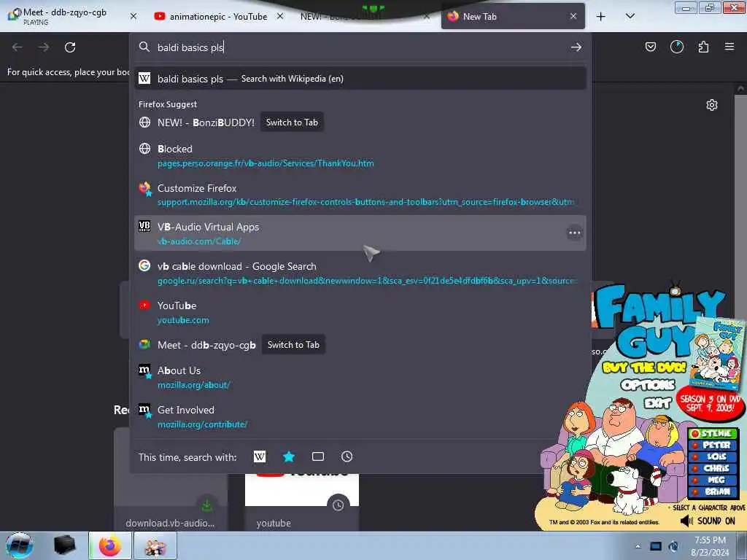Click the address bar text field

tap(357, 47)
